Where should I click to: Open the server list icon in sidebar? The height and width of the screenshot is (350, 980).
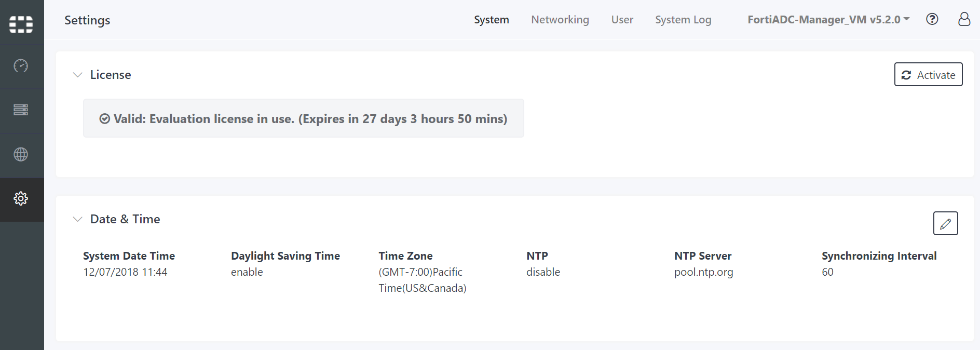point(21,110)
